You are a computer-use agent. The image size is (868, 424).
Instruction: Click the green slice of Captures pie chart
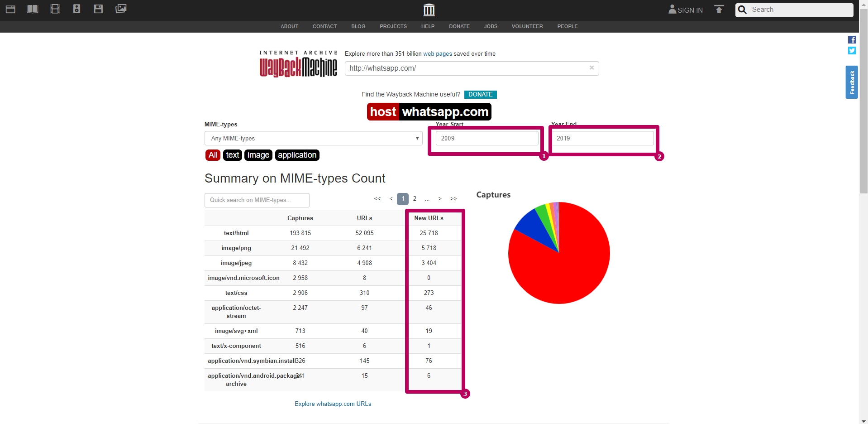click(545, 218)
